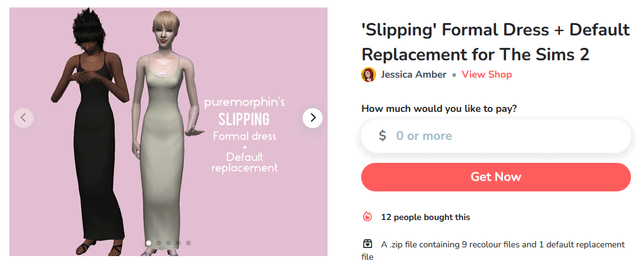Open the View Shop link
Screen dimensions: 644x266
point(487,75)
